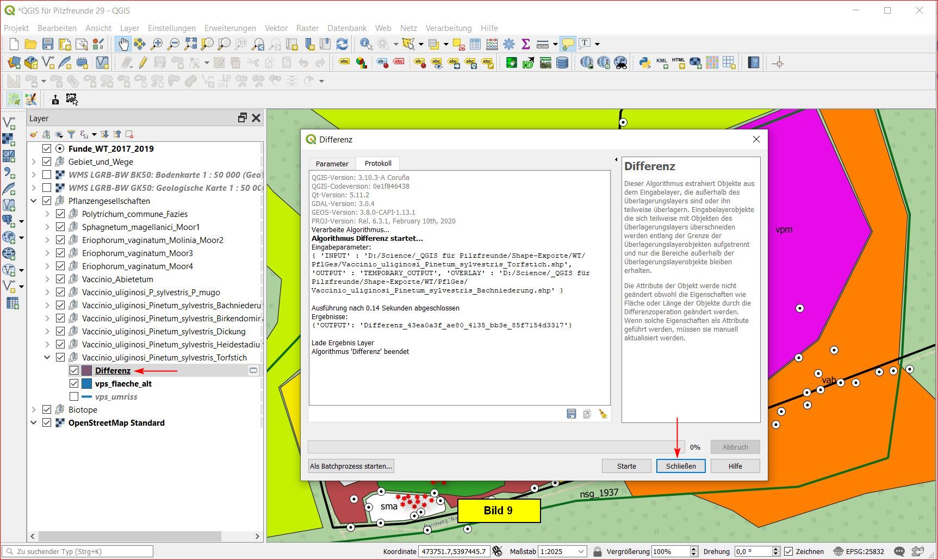This screenshot has width=938, height=560.
Task: Open the field calculator sigma statistics icon
Action: pyautogui.click(x=525, y=44)
